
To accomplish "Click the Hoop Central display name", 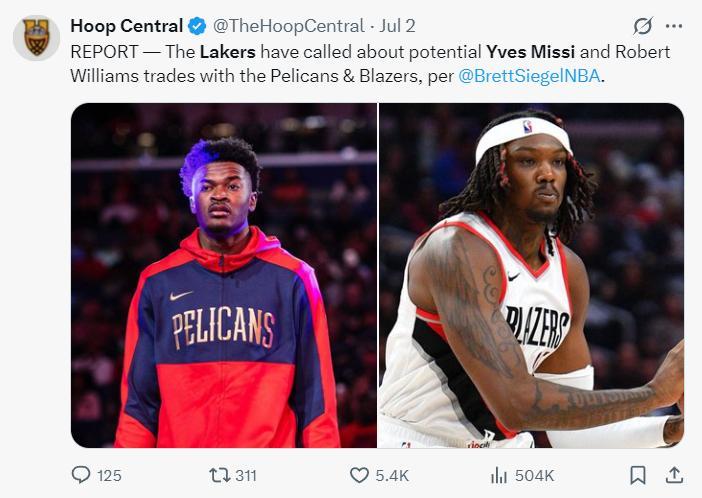I will click(126, 27).
